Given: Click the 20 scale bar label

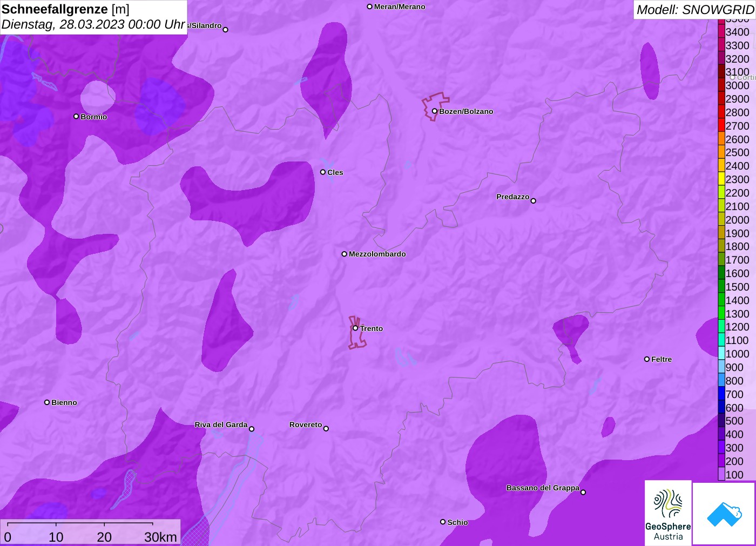Looking at the screenshot, I should pos(104,537).
